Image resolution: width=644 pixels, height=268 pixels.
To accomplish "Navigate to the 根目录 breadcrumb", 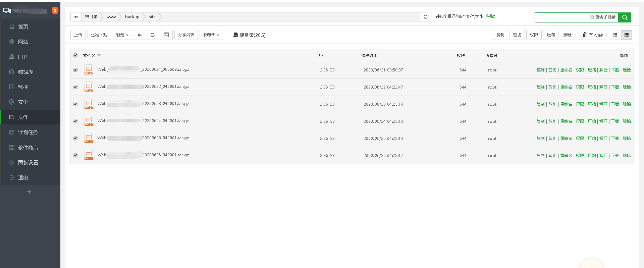I will coord(91,17).
